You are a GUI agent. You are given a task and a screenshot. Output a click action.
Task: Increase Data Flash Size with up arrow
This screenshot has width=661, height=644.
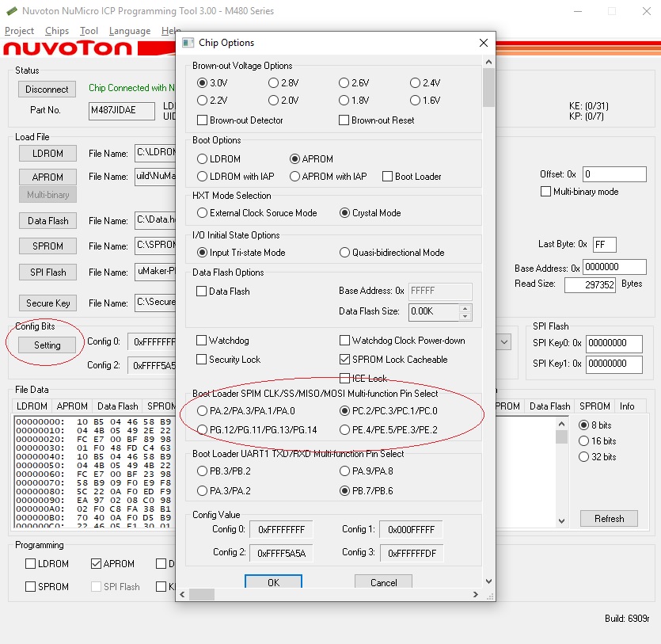click(465, 308)
